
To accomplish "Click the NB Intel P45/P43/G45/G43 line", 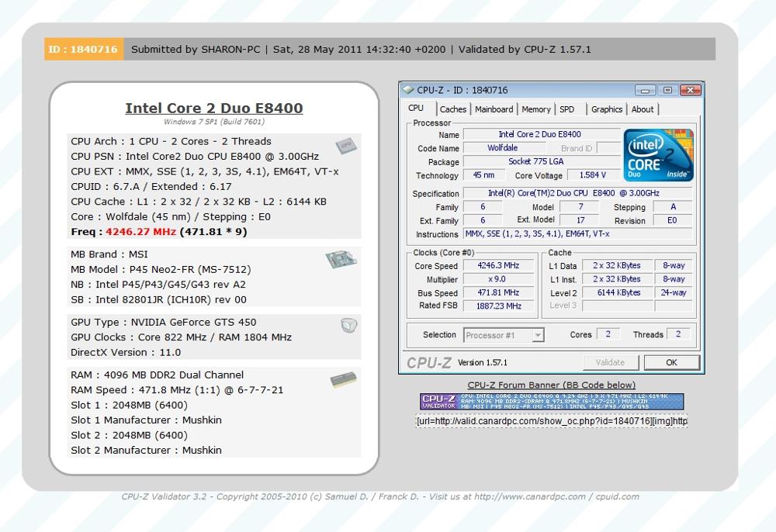I will pos(158,285).
